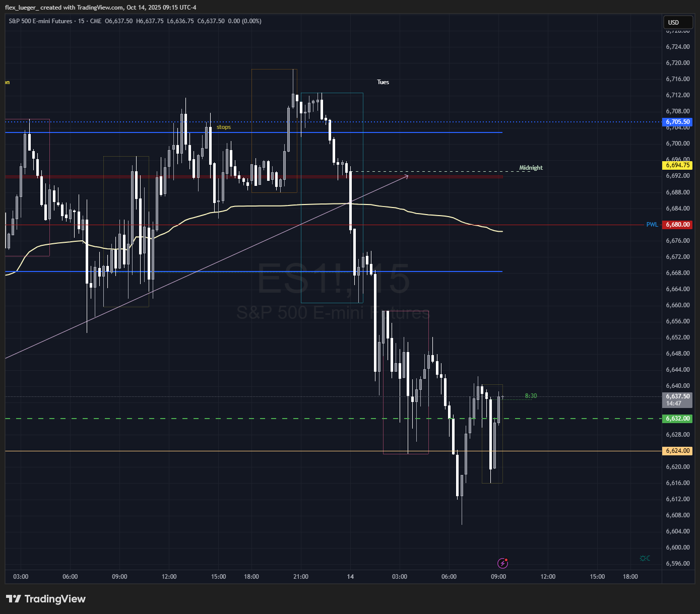Select the yellow 'stops' annotation text

click(224, 127)
